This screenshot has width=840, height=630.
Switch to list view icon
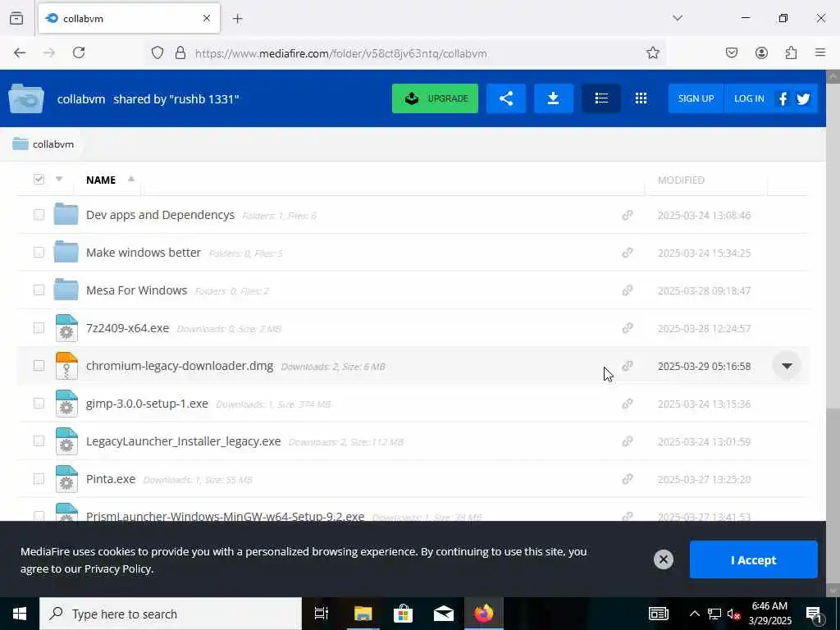601,98
